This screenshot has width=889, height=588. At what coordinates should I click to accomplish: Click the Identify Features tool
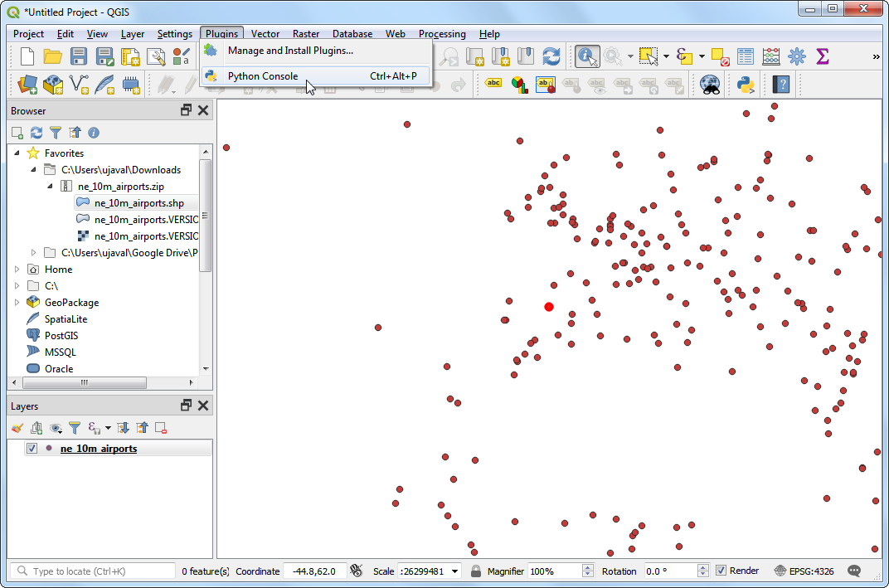coord(587,56)
